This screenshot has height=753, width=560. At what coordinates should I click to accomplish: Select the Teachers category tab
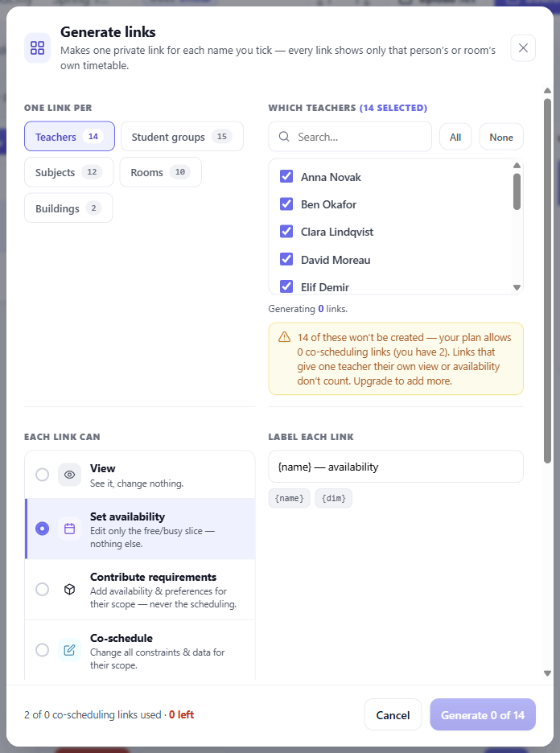click(x=70, y=137)
